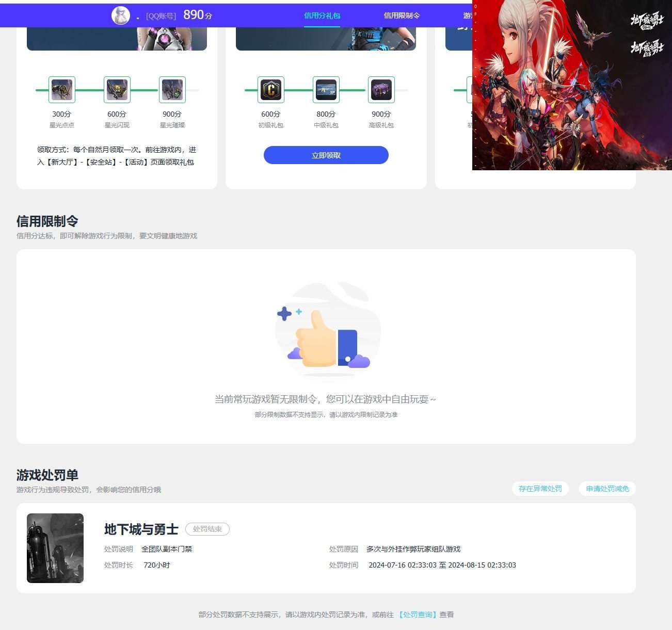Click the 890分 credit score
The image size is (672, 630).
198,15
